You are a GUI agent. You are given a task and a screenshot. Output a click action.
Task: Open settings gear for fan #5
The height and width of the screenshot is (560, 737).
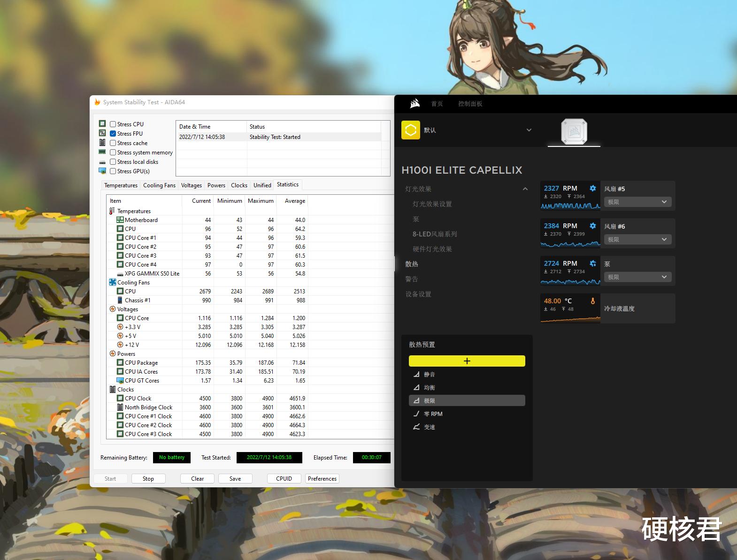pos(593,188)
